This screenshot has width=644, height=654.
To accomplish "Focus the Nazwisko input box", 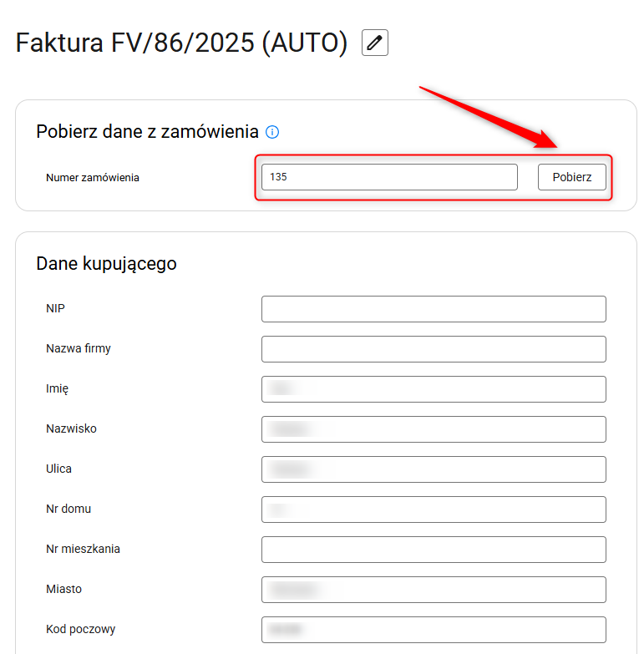I will [x=433, y=429].
